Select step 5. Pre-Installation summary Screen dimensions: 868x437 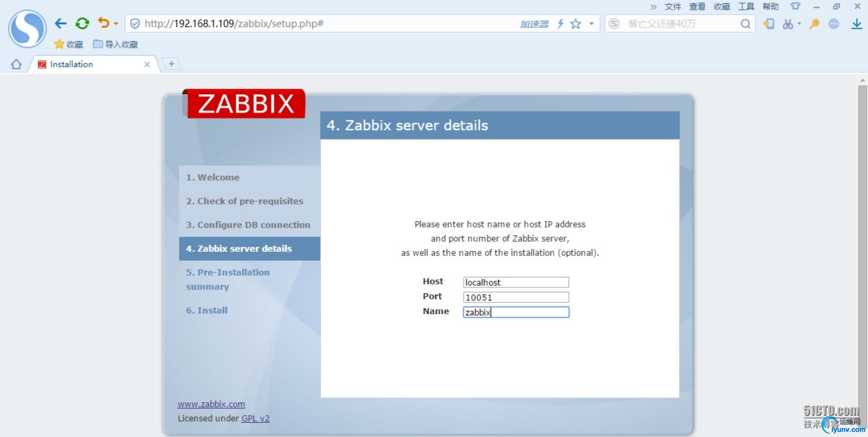[x=228, y=280]
